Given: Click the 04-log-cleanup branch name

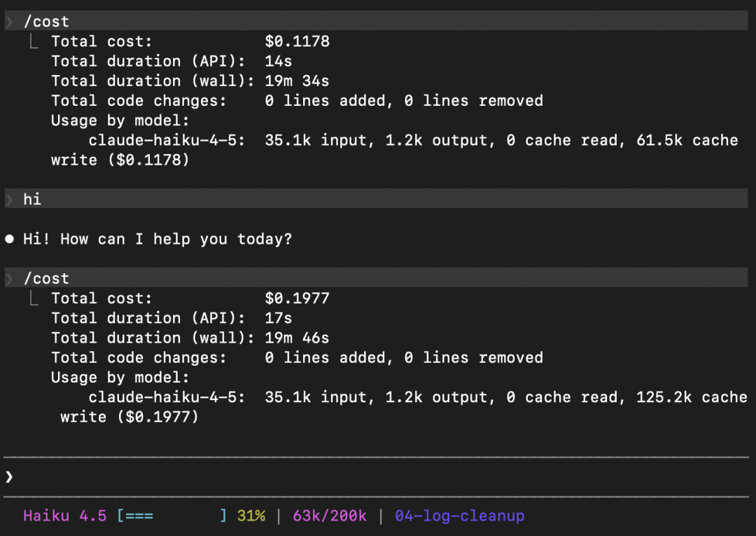Looking at the screenshot, I should 459,516.
